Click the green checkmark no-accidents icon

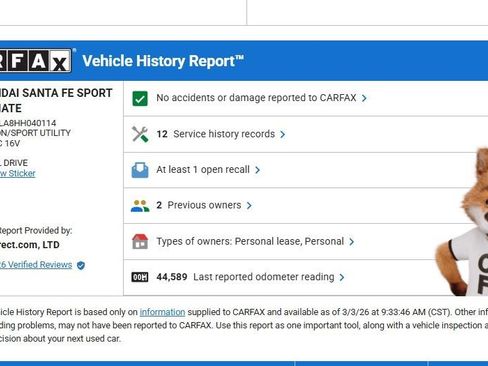tap(140, 98)
